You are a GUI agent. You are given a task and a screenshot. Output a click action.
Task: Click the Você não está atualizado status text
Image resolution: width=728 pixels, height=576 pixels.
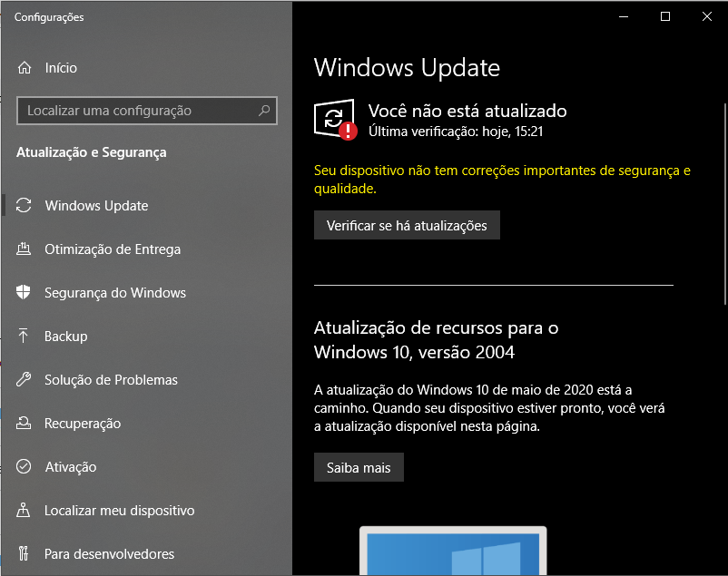click(x=467, y=111)
